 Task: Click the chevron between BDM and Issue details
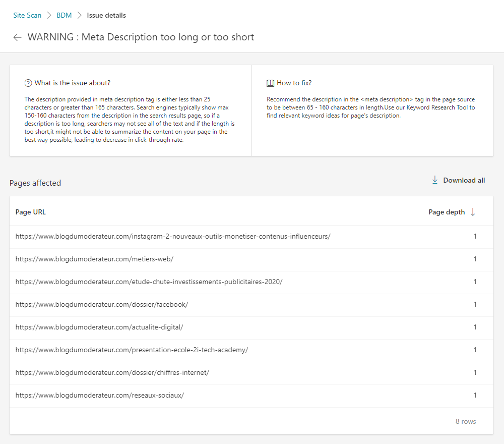pos(79,15)
